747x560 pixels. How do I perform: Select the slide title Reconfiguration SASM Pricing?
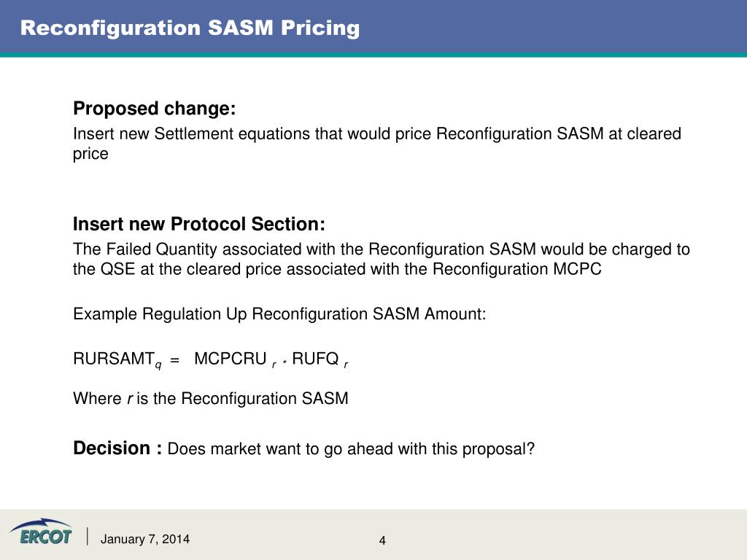[190, 28]
